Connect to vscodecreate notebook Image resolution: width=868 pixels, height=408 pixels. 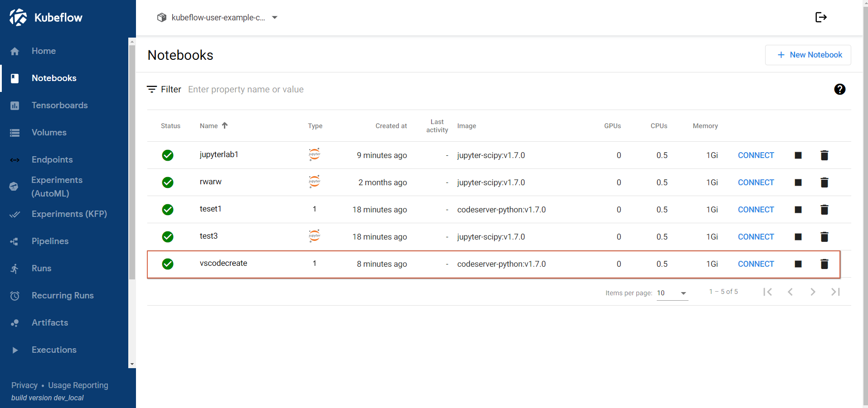[x=756, y=264]
